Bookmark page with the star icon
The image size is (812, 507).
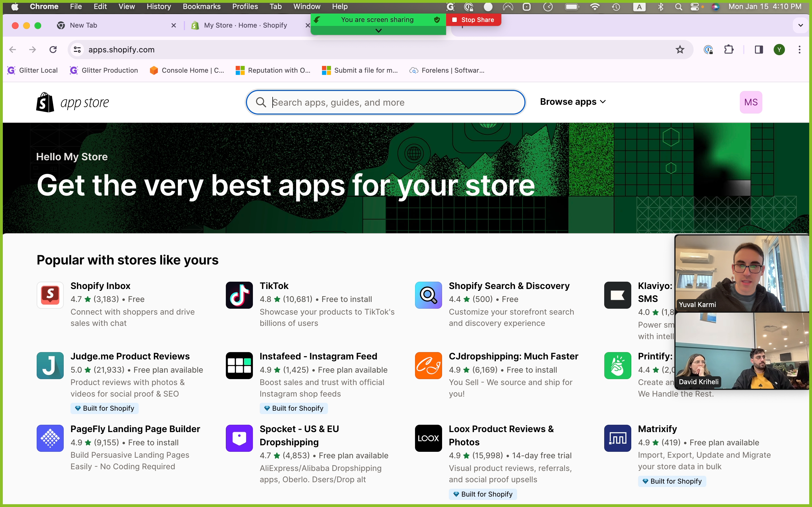click(x=680, y=50)
